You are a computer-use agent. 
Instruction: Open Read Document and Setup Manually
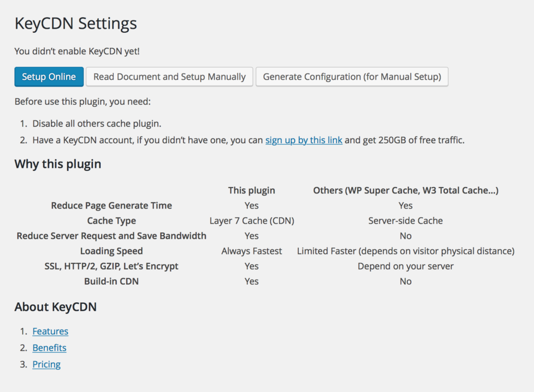click(x=169, y=76)
